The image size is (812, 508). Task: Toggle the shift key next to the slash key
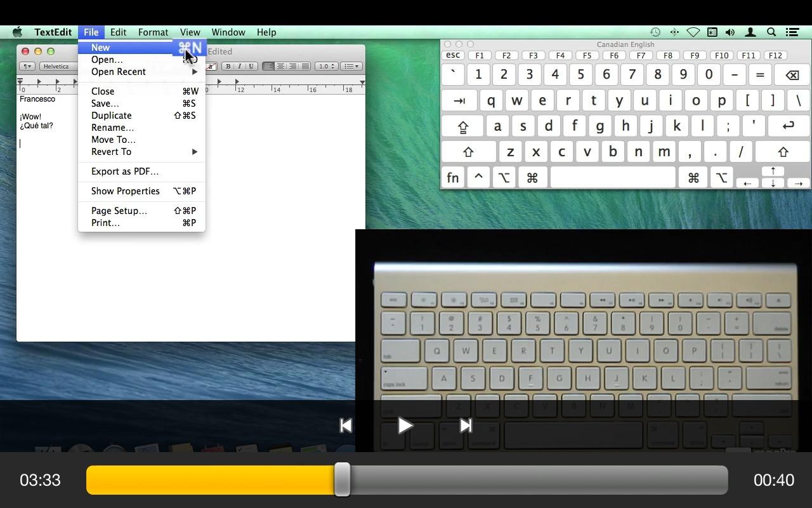(x=783, y=152)
